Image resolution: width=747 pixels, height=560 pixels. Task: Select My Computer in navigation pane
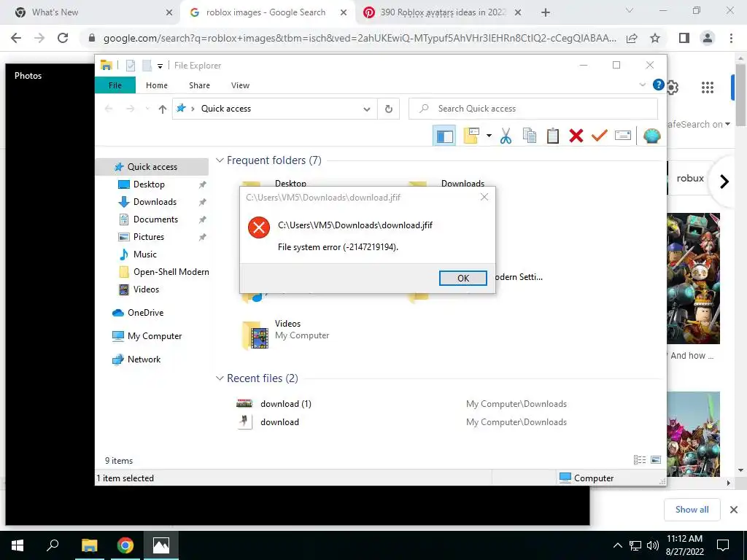point(155,336)
